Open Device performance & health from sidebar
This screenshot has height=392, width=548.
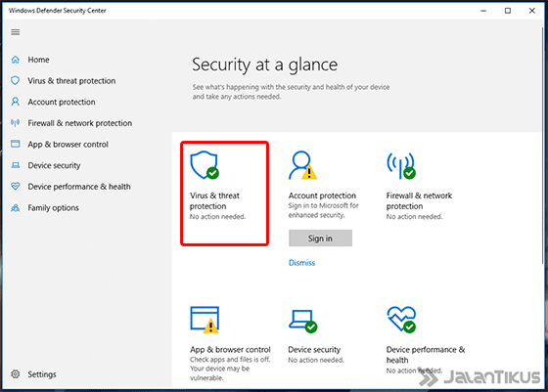[x=79, y=187]
